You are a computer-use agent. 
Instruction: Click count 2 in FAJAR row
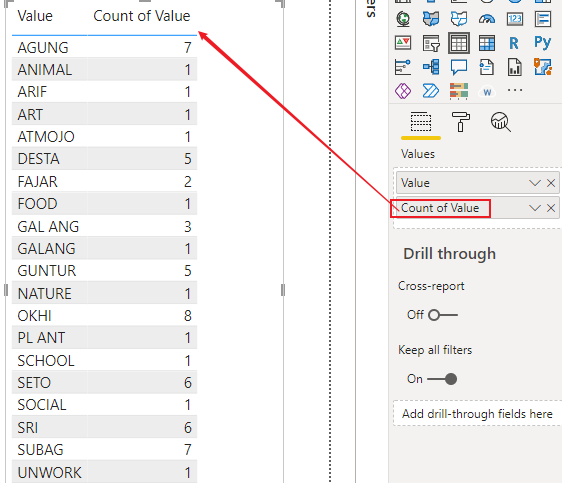coord(188,182)
